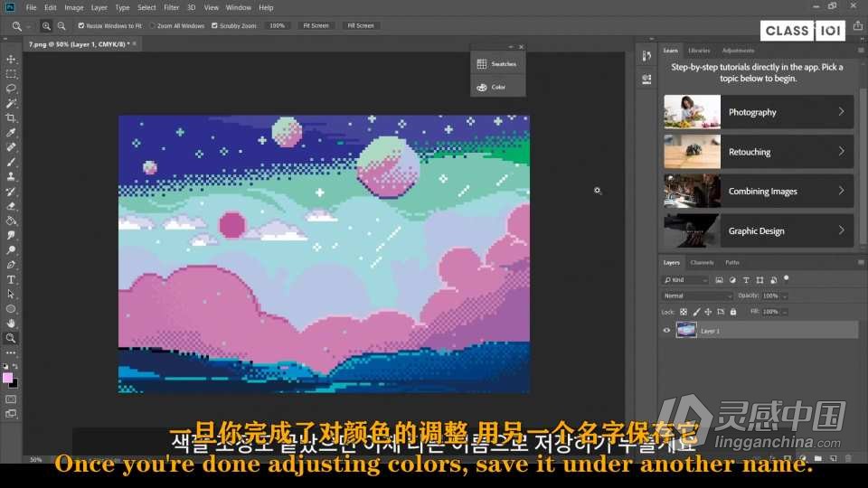Select the Type tool
Image resolution: width=868 pixels, height=488 pixels.
pyautogui.click(x=11, y=279)
